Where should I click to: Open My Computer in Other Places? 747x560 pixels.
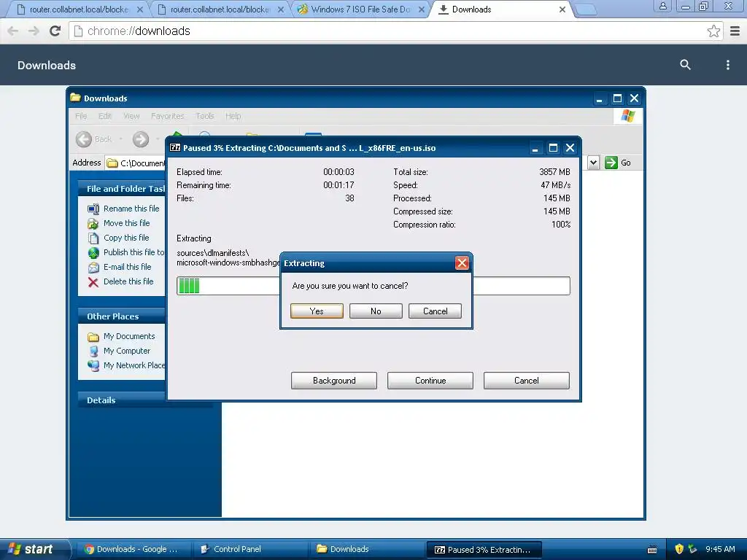(127, 351)
